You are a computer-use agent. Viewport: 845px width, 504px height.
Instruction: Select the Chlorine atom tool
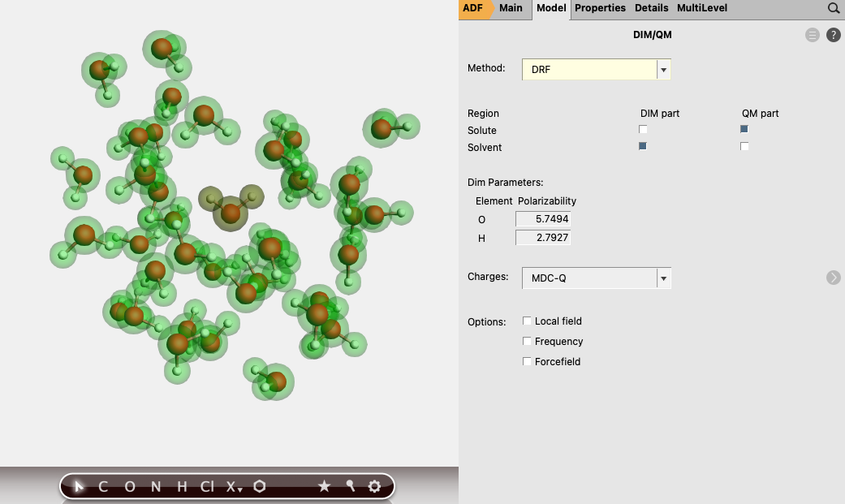(x=207, y=486)
